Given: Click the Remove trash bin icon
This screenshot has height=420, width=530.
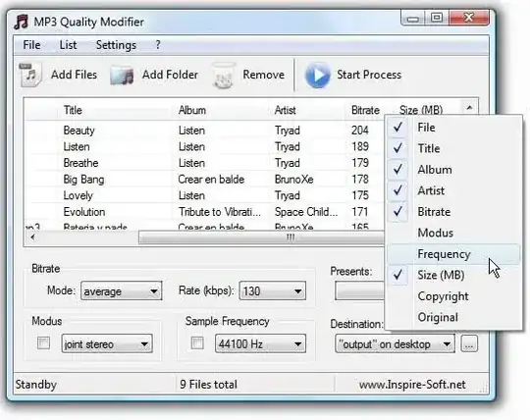Looking at the screenshot, I should tap(224, 76).
